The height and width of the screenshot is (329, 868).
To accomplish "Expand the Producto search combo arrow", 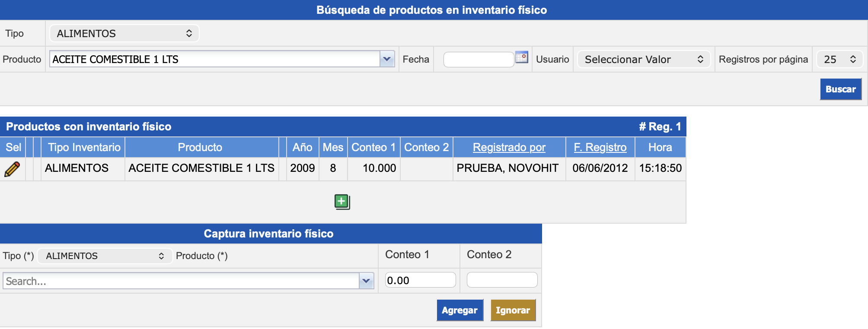I will pos(387,59).
